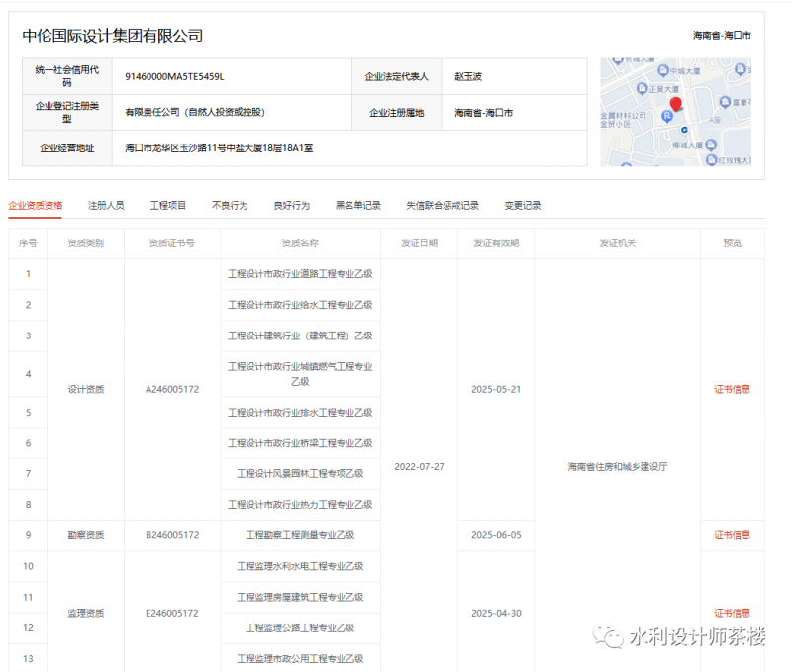Click the validity date 2025-06-05
The image size is (792, 672).
[x=496, y=535]
